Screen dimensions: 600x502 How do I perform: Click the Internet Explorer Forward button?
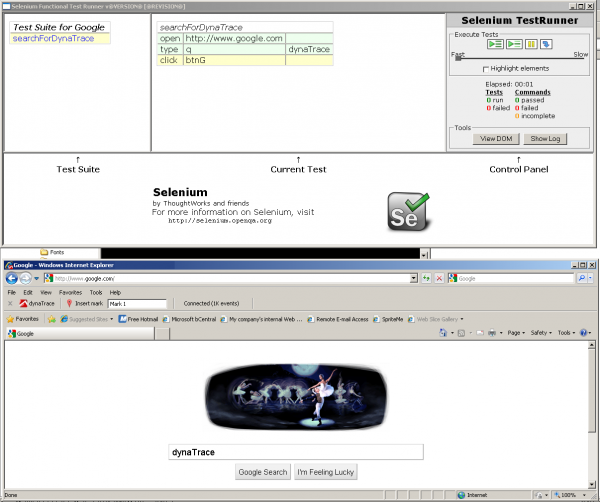click(x=26, y=279)
